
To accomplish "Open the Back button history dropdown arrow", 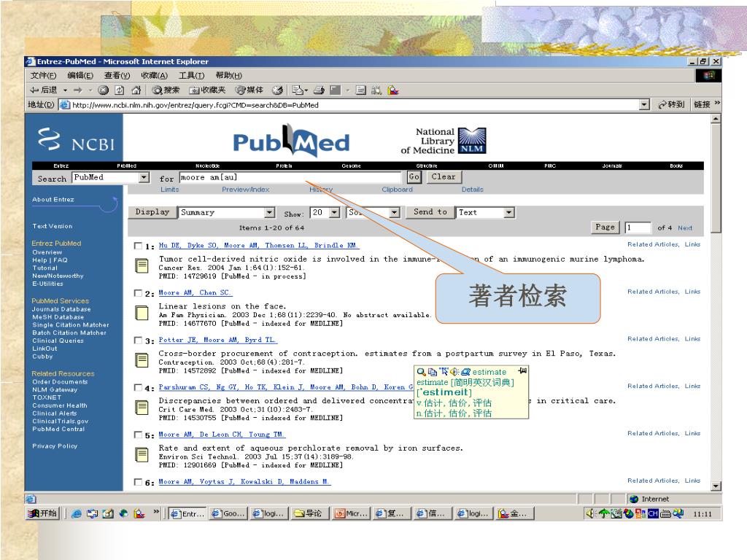I will (x=65, y=90).
